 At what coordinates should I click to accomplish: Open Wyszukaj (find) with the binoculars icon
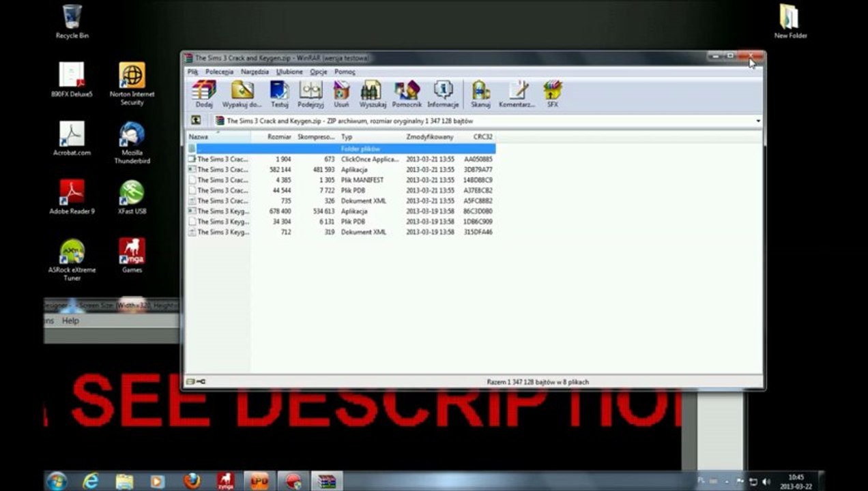coord(373,94)
